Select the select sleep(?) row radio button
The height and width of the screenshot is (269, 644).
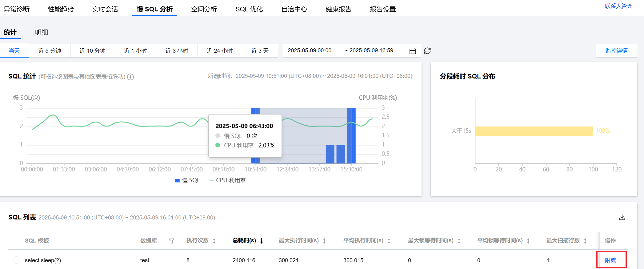[x=17, y=260]
